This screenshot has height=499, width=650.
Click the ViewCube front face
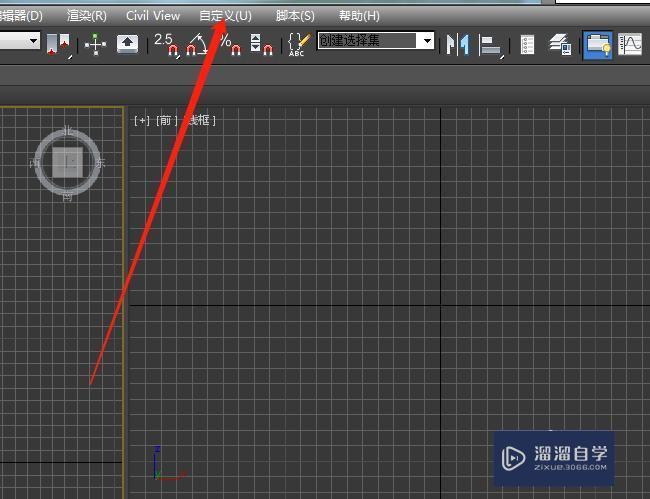pyautogui.click(x=68, y=162)
